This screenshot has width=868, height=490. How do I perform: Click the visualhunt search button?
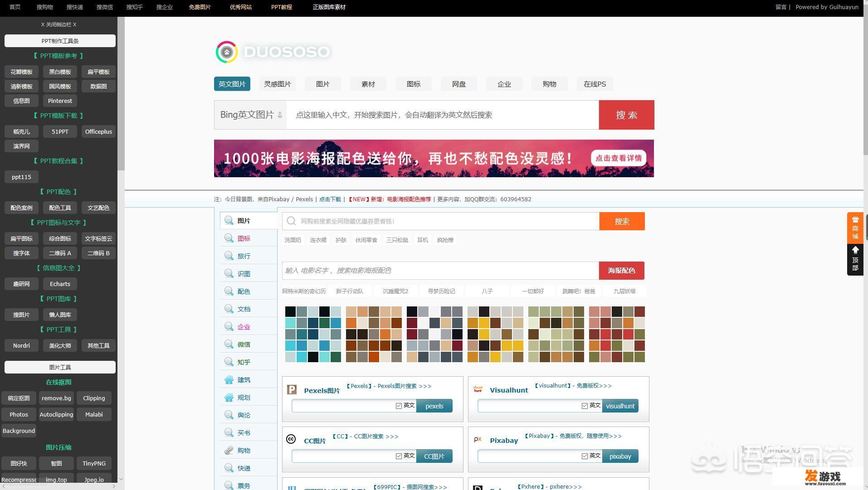click(x=620, y=406)
